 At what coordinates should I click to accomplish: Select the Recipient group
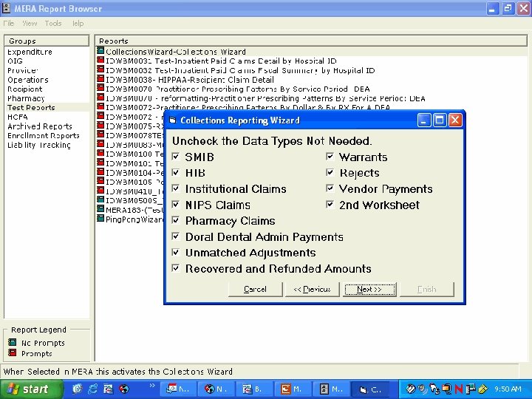coord(25,89)
